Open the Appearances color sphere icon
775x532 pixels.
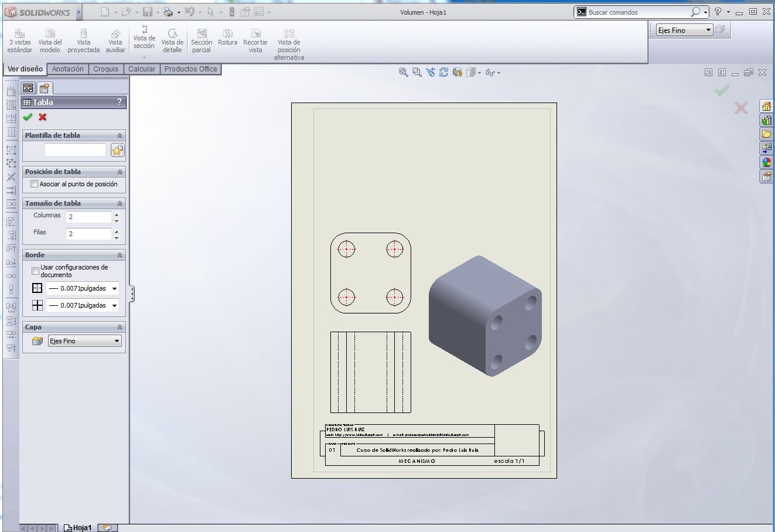766,162
